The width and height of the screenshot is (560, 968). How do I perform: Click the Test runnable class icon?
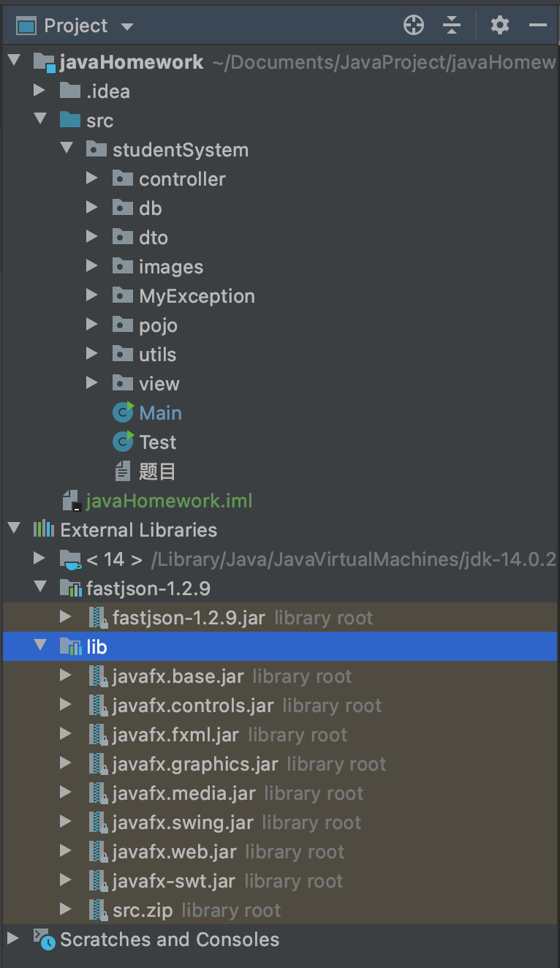pos(123,442)
